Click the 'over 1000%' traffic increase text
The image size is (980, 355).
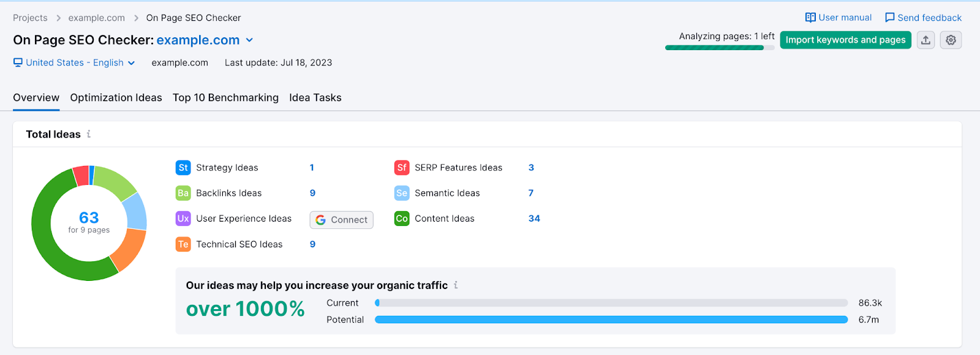click(x=246, y=309)
